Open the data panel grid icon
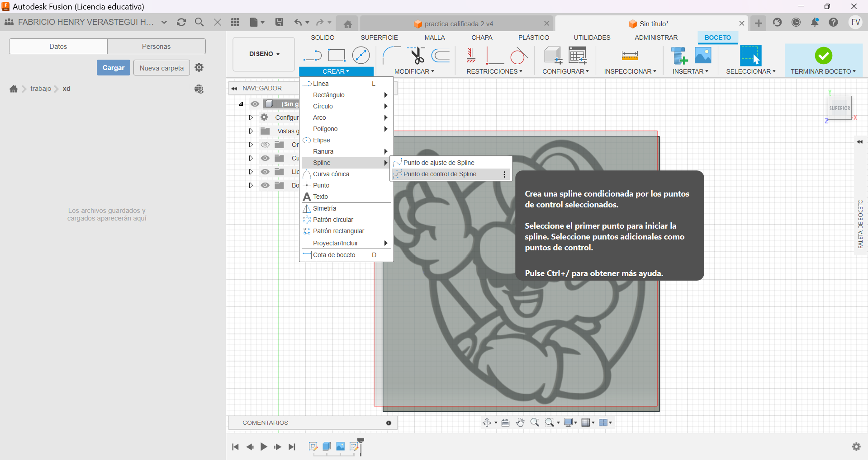 tap(235, 22)
